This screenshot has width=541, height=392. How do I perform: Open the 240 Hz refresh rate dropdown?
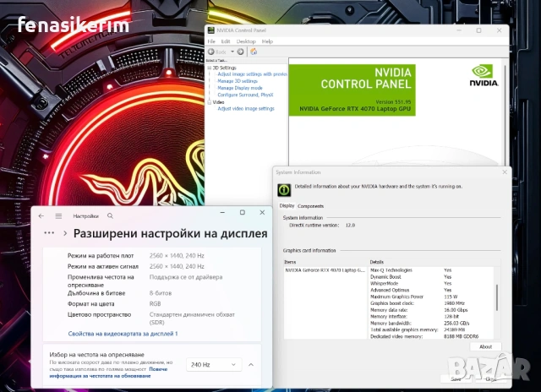pyautogui.click(x=214, y=364)
